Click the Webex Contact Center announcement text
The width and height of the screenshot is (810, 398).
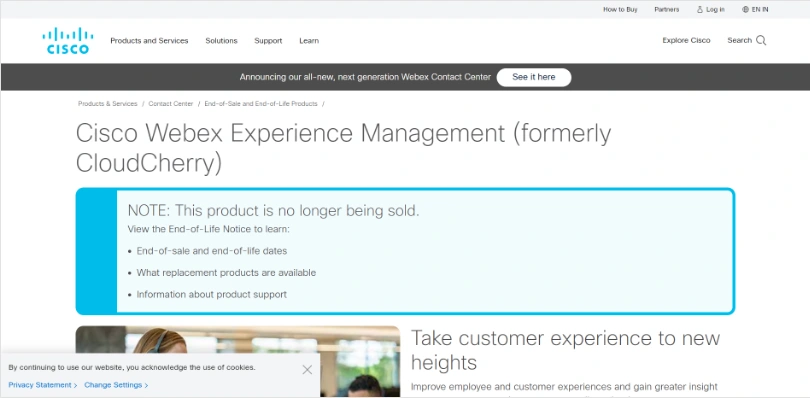coord(365,77)
